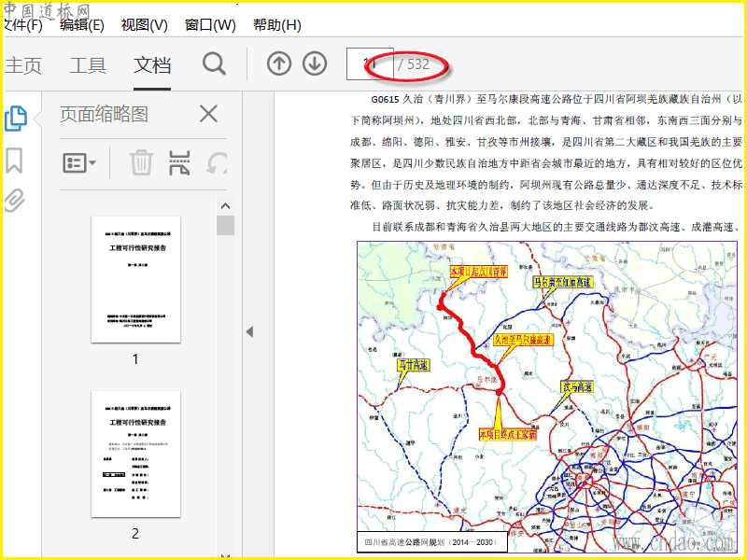Select page 1 thumbnail
This screenshot has height=560, width=747.
135,279
